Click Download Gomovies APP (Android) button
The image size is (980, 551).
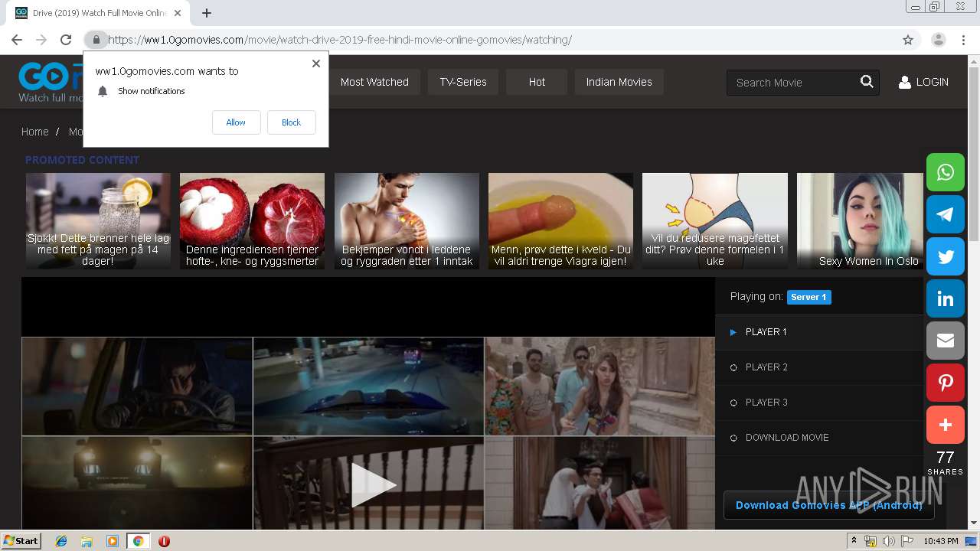[828, 505]
